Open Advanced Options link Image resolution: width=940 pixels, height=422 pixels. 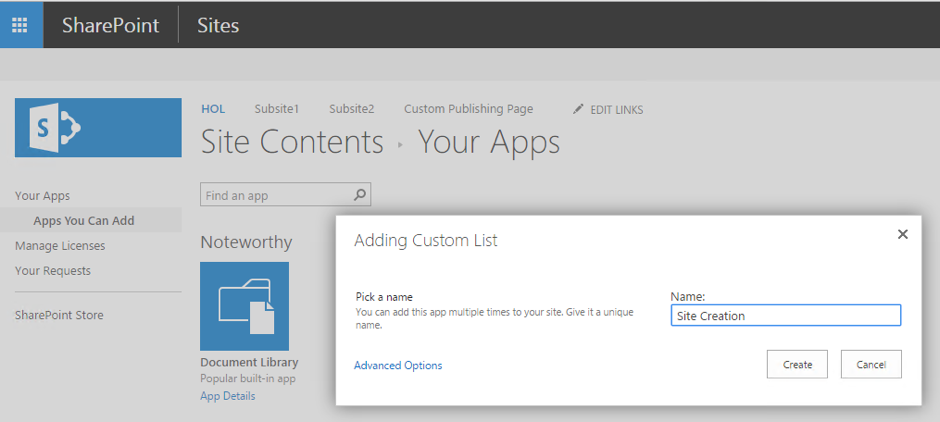398,365
